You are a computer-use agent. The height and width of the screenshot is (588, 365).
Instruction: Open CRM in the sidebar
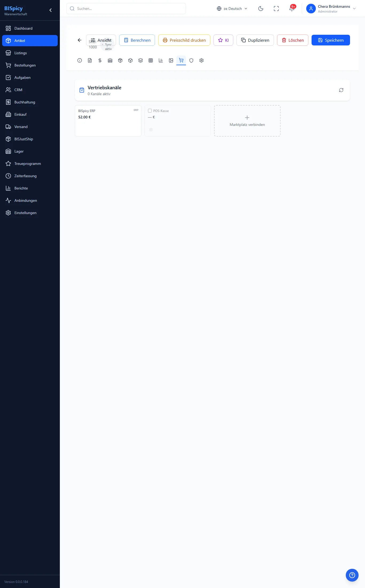click(30, 90)
